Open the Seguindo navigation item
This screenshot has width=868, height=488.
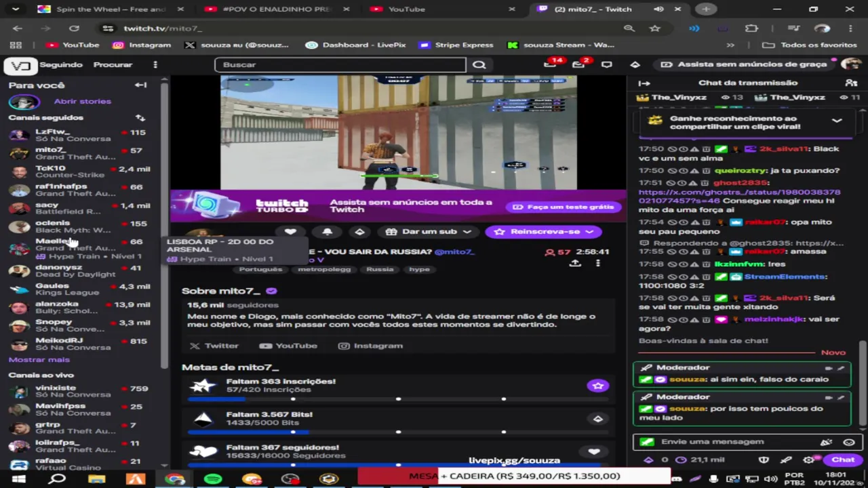click(61, 65)
